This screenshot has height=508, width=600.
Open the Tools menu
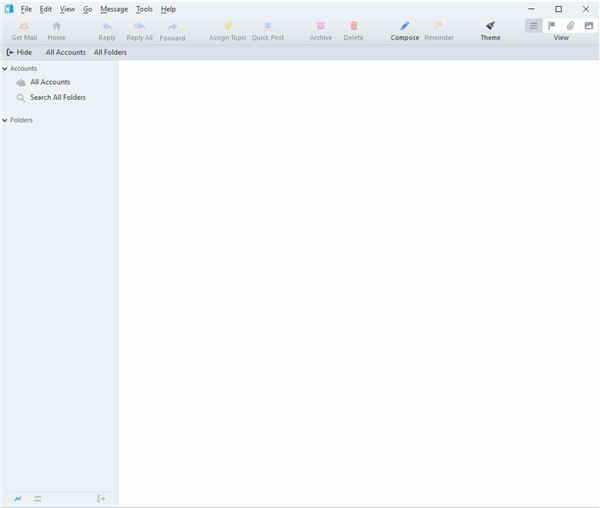pos(144,9)
